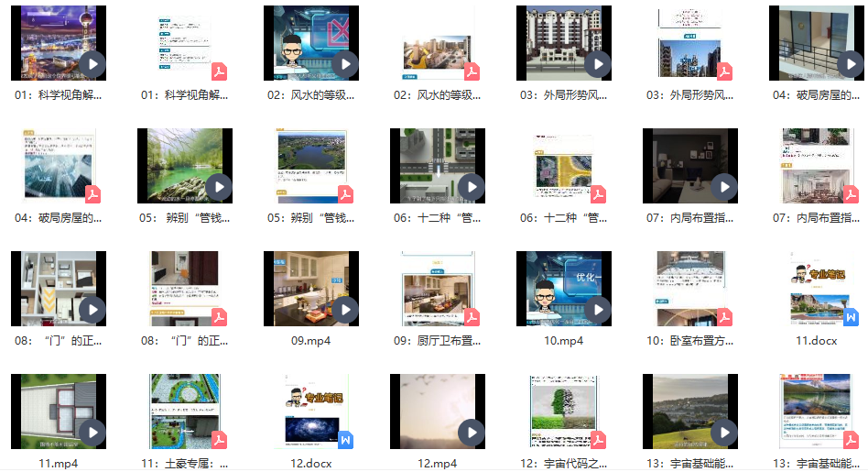The image size is (868, 472).
Task: Click the 12.mp4 file name label
Action: [437, 464]
